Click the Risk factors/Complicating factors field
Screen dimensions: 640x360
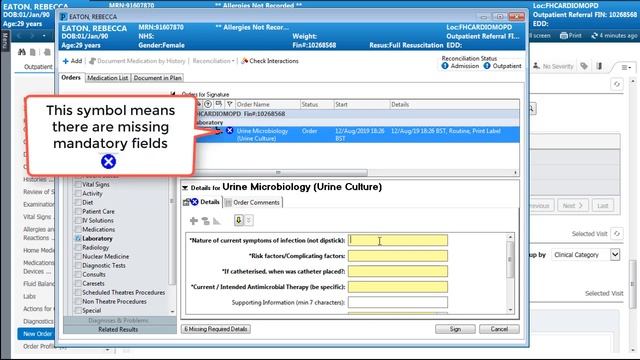398,256
